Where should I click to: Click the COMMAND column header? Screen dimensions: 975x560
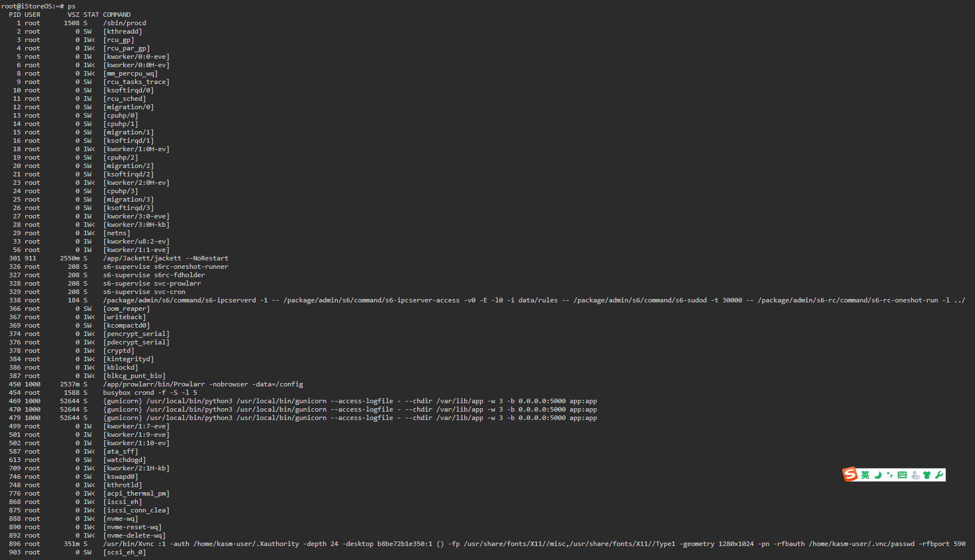[116, 15]
